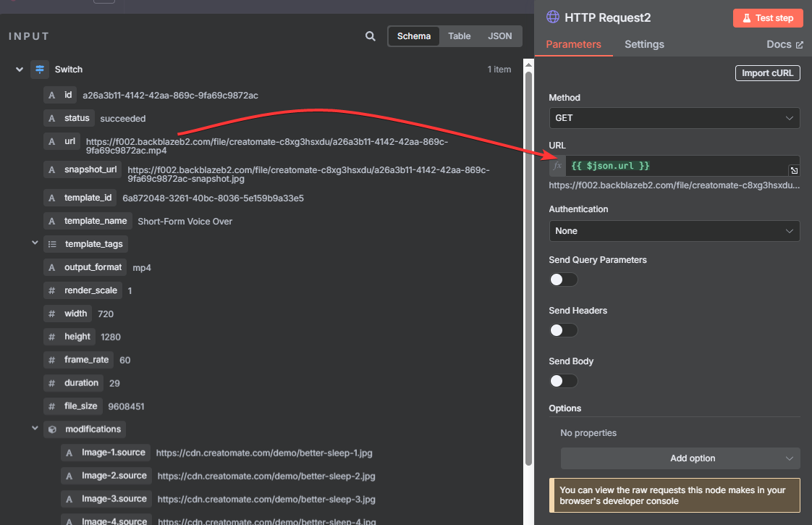Turn on Send Headers switch
812x525 pixels.
[563, 330]
